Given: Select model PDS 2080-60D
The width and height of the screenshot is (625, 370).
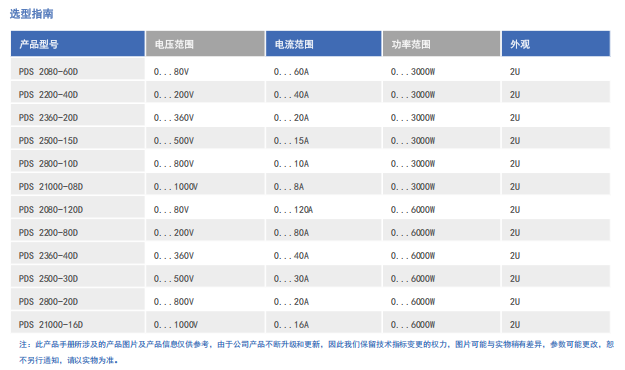Looking at the screenshot, I should pos(48,72).
